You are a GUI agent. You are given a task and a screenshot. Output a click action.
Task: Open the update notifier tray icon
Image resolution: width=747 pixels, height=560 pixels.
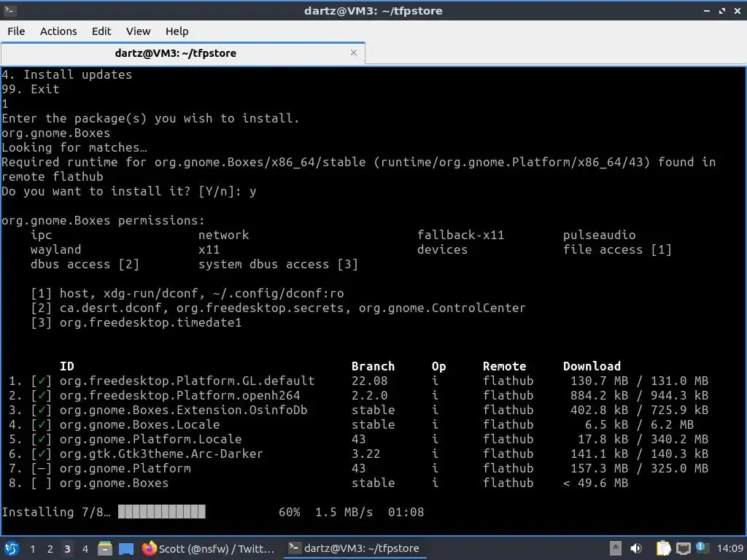coord(702,548)
